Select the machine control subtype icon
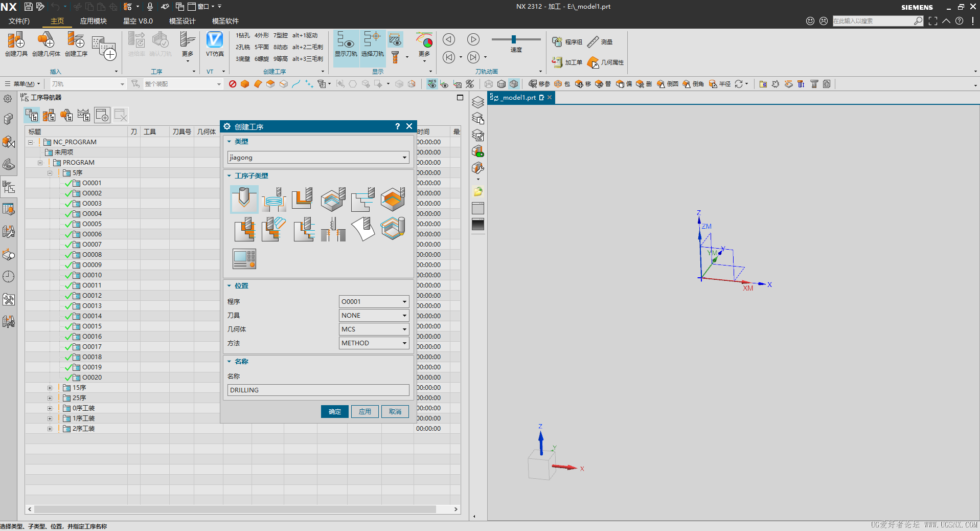Screen dimensions: 980x531 [244, 258]
